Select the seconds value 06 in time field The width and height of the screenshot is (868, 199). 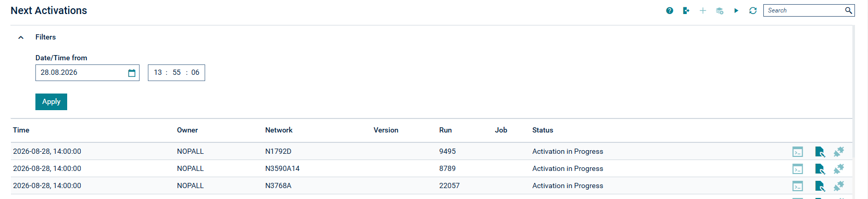click(x=195, y=73)
